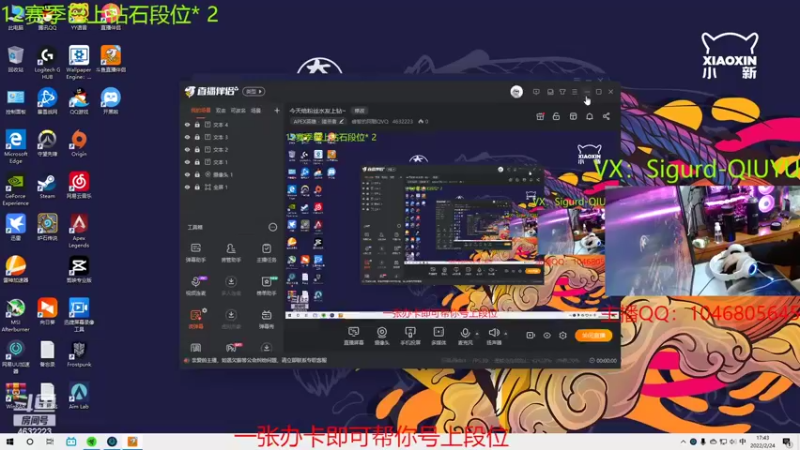Image resolution: width=800 pixels, height=450 pixels.
Task: Select the 文本 3 layer row
Action: click(232, 137)
